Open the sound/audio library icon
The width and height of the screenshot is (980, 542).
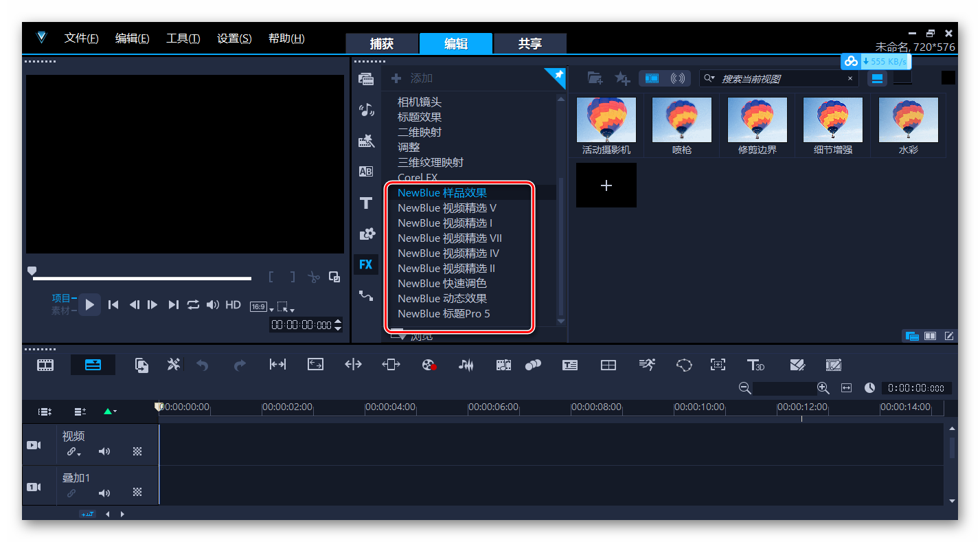pyautogui.click(x=366, y=110)
